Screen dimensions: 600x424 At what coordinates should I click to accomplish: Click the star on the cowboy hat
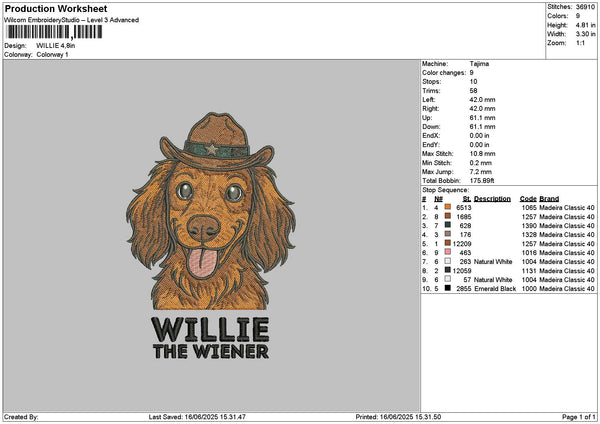tap(211, 149)
